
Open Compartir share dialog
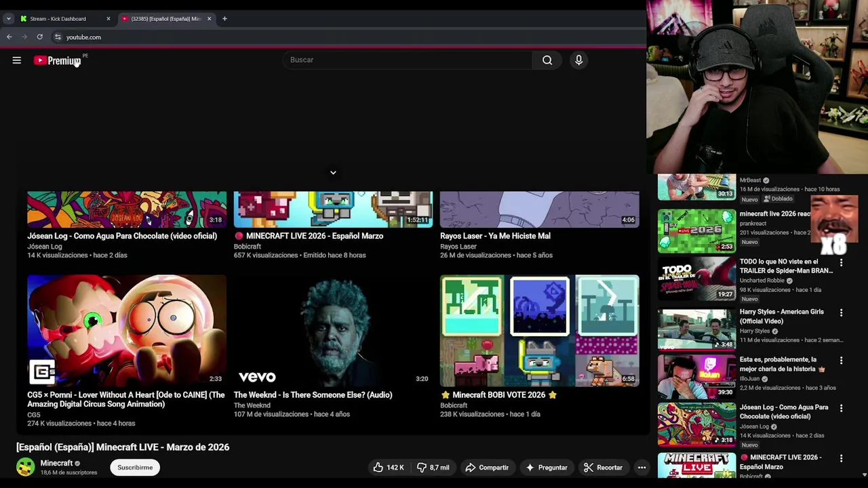(487, 468)
